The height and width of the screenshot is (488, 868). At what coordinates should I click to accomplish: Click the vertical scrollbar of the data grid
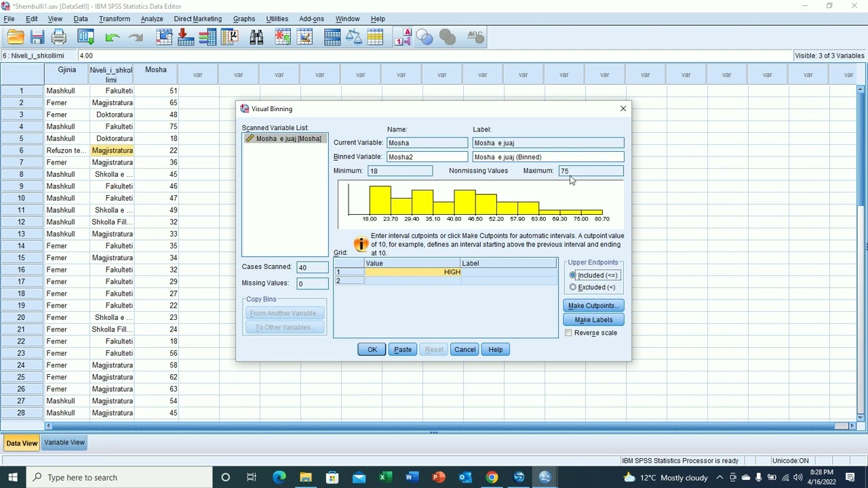pyautogui.click(x=861, y=254)
